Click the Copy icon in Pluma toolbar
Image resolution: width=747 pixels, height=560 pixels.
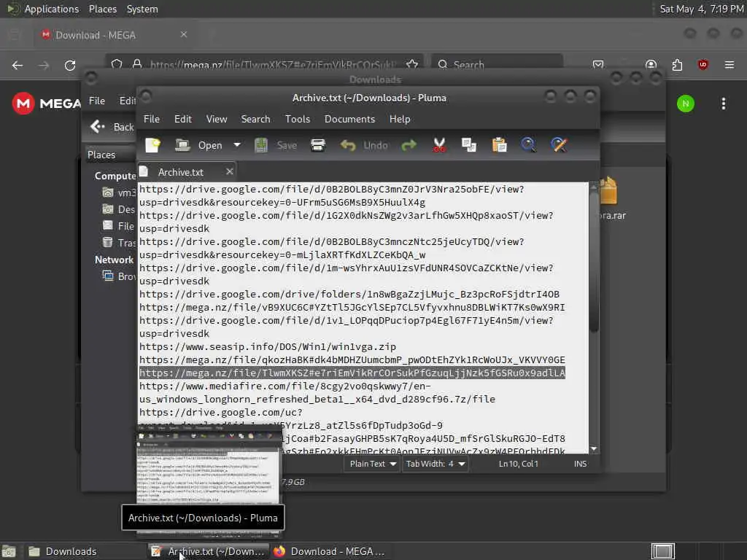click(x=469, y=145)
